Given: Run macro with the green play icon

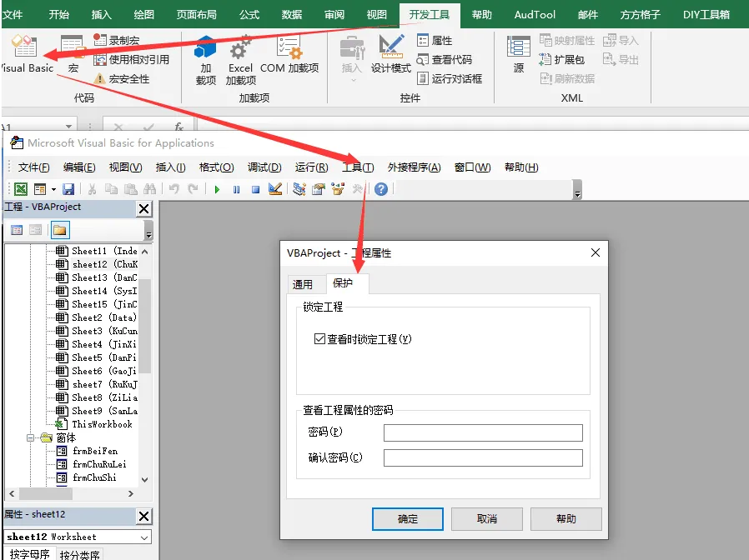Looking at the screenshot, I should pyautogui.click(x=217, y=189).
